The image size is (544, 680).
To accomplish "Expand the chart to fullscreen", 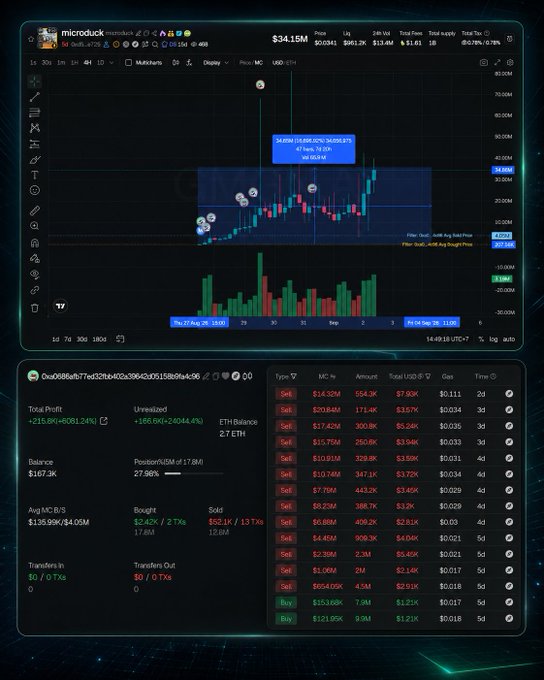I will 497,62.
